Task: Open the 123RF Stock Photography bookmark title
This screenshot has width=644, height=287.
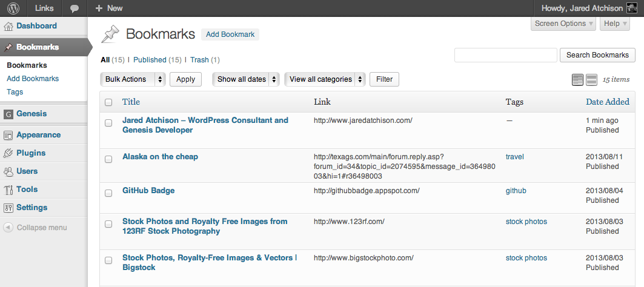Action: click(205, 226)
